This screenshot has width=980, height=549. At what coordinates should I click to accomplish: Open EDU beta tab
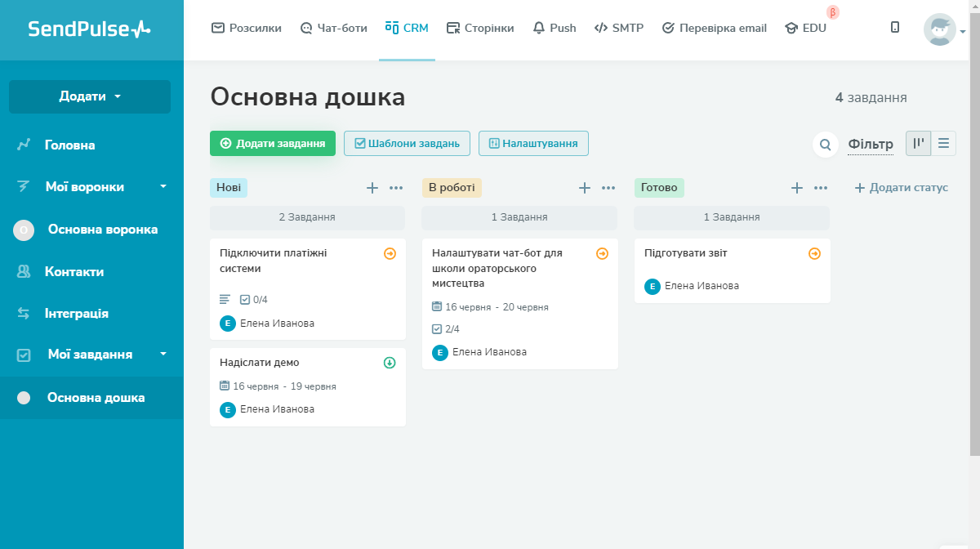[x=806, y=28]
